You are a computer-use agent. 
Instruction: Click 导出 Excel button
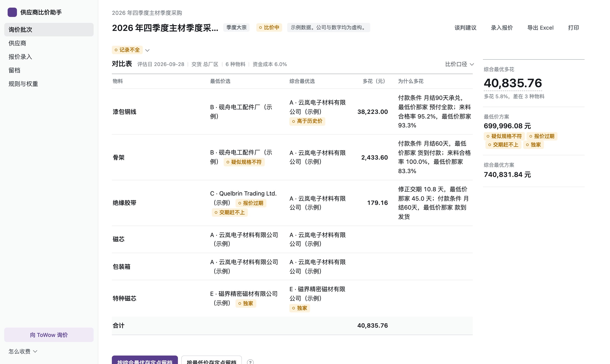click(540, 28)
